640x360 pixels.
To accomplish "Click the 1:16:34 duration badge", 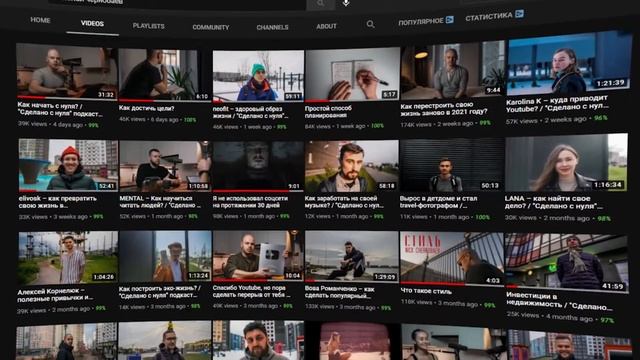I will coord(608,185).
